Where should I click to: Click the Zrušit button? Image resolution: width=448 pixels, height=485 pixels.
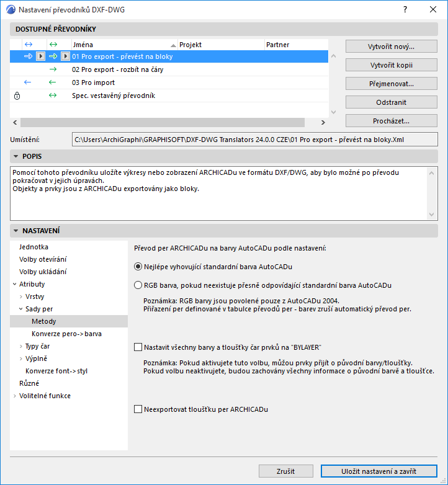(286, 471)
